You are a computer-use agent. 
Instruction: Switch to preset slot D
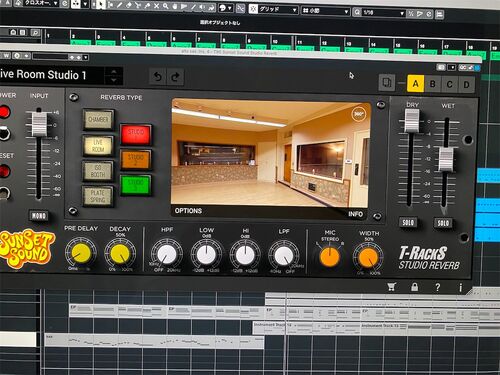click(467, 85)
